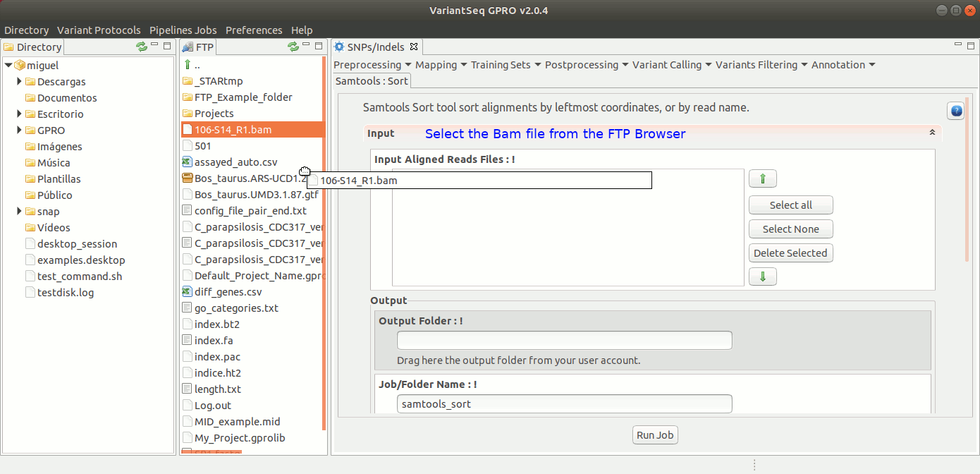Click the green move-up arrow button
The height and width of the screenshot is (474, 980).
click(762, 179)
